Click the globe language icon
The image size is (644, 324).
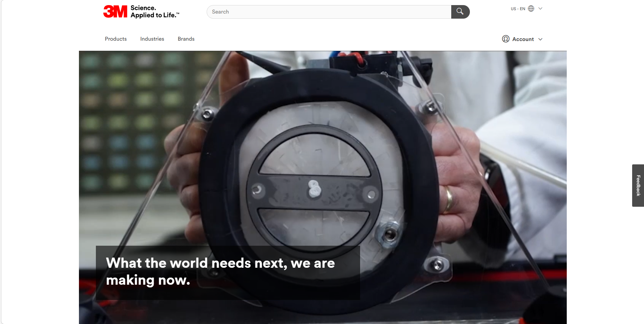531,9
